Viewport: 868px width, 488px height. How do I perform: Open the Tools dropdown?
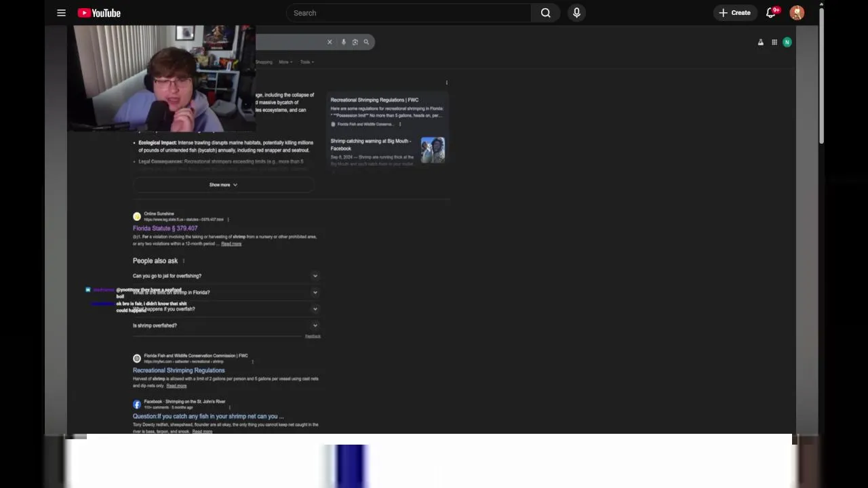tap(307, 62)
